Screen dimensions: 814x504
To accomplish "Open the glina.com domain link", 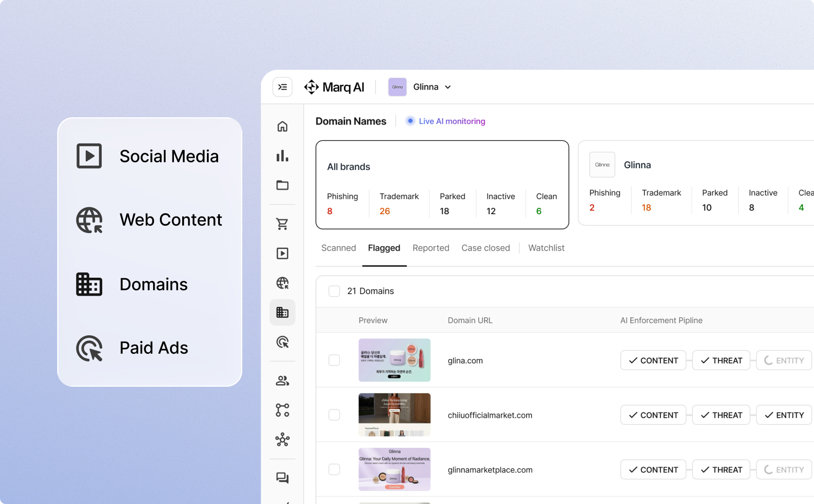I will [465, 361].
